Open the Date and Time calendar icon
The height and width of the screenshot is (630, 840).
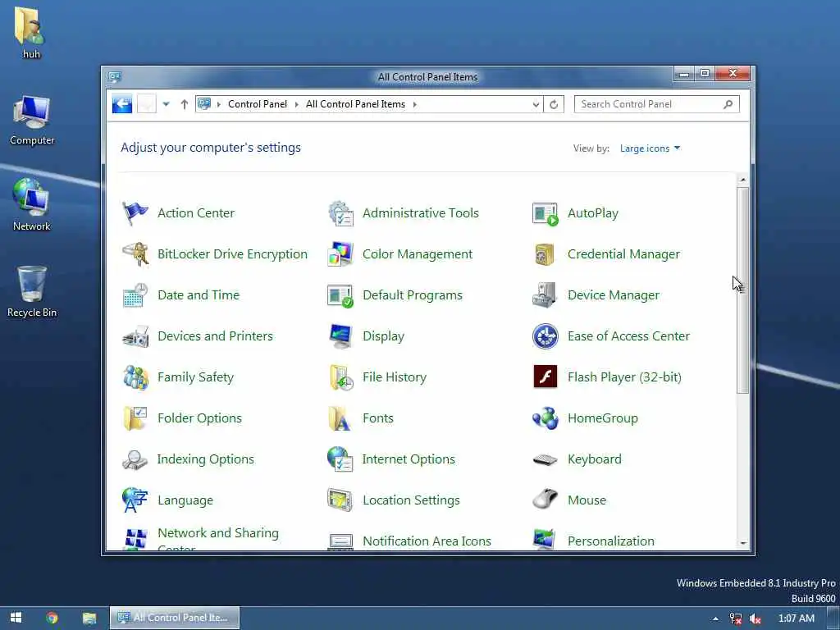[135, 295]
